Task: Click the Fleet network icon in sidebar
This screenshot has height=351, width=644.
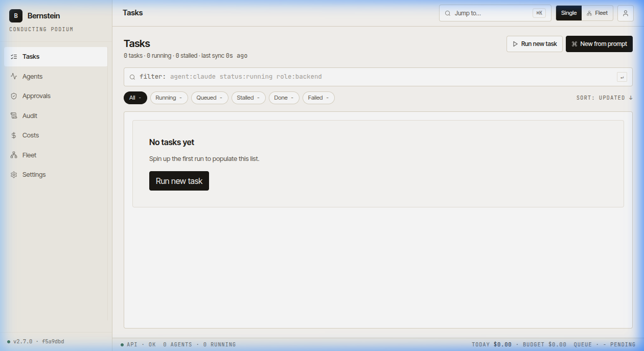Action: [14, 155]
